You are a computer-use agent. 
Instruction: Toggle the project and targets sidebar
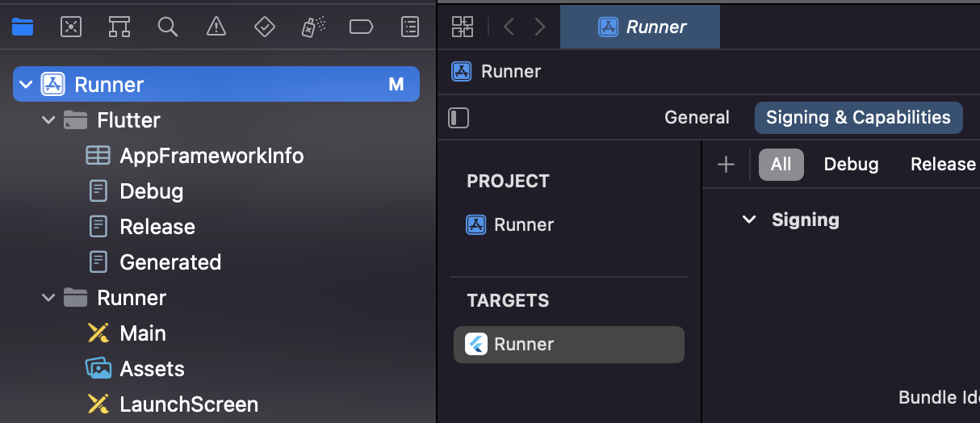tap(459, 118)
